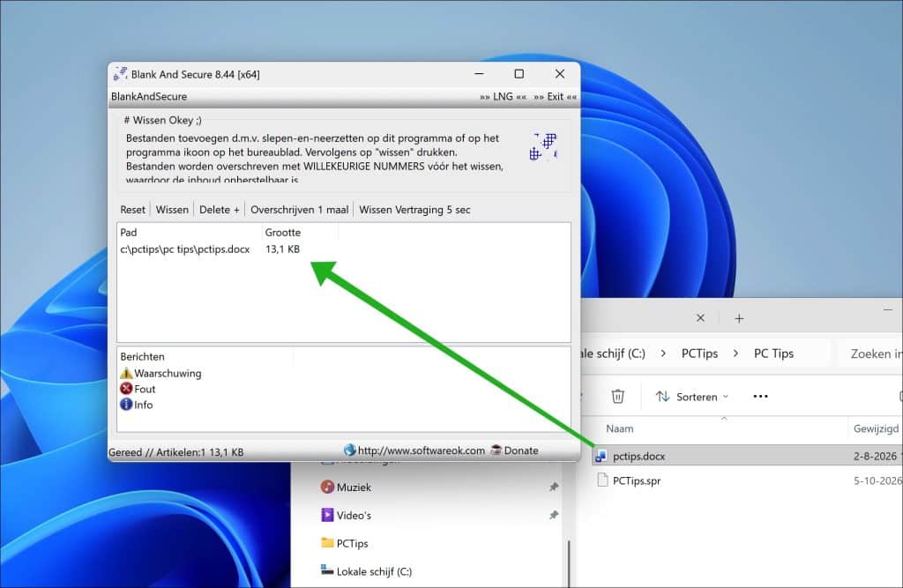Click the Blank And Secure title bar icon
This screenshot has height=588, width=903.
click(x=120, y=74)
